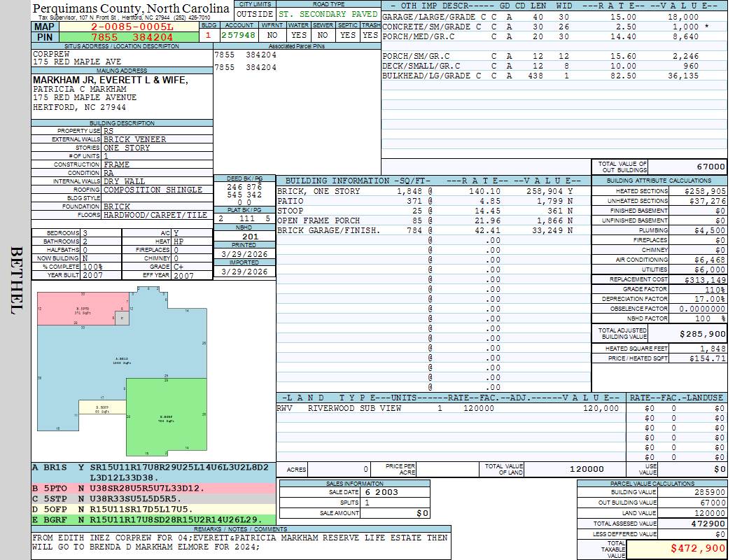
Task: Click the total taxable value $472,900
Action: click(x=677, y=549)
